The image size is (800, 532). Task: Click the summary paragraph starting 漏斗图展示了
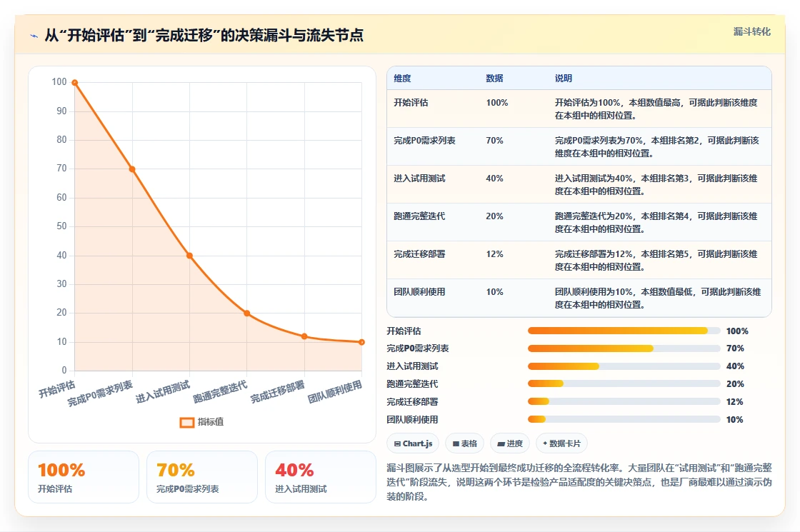[579, 482]
